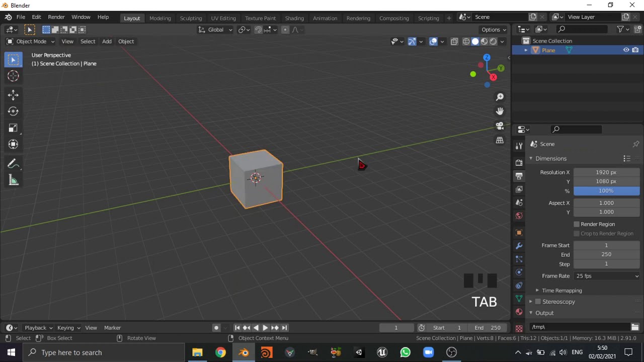Switch to Solid viewport shading

pos(475,41)
